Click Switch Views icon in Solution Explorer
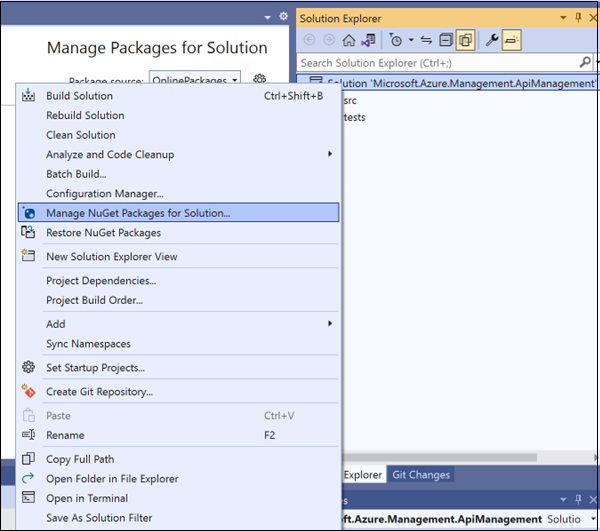The width and height of the screenshot is (600, 531). (x=368, y=40)
